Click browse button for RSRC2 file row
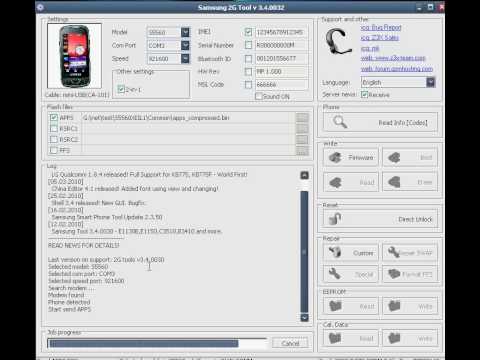The height and width of the screenshot is (360, 480). pyautogui.click(x=302, y=139)
